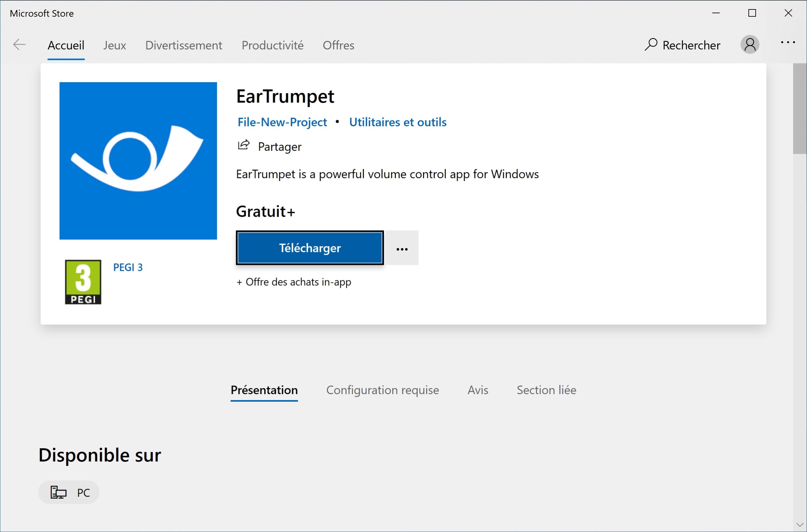The image size is (807, 532).
Task: Click the Gratuit+ price text
Action: tap(265, 211)
